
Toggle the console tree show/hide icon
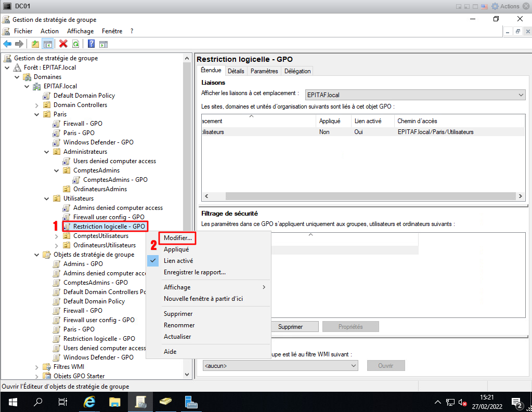47,44
